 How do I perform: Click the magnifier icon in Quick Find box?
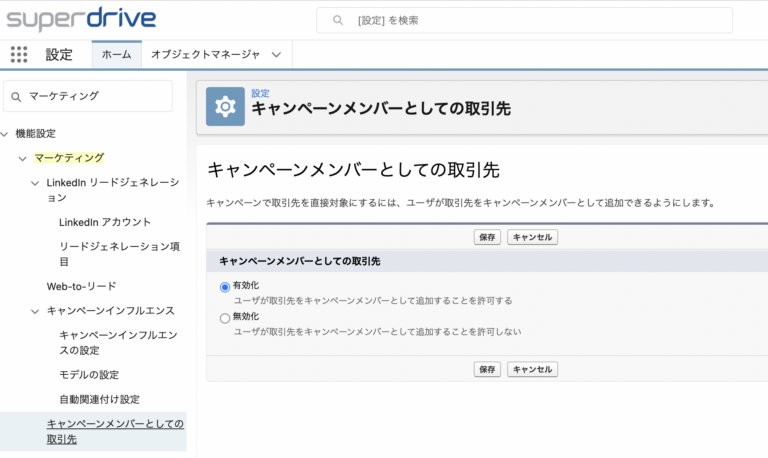click(16, 97)
